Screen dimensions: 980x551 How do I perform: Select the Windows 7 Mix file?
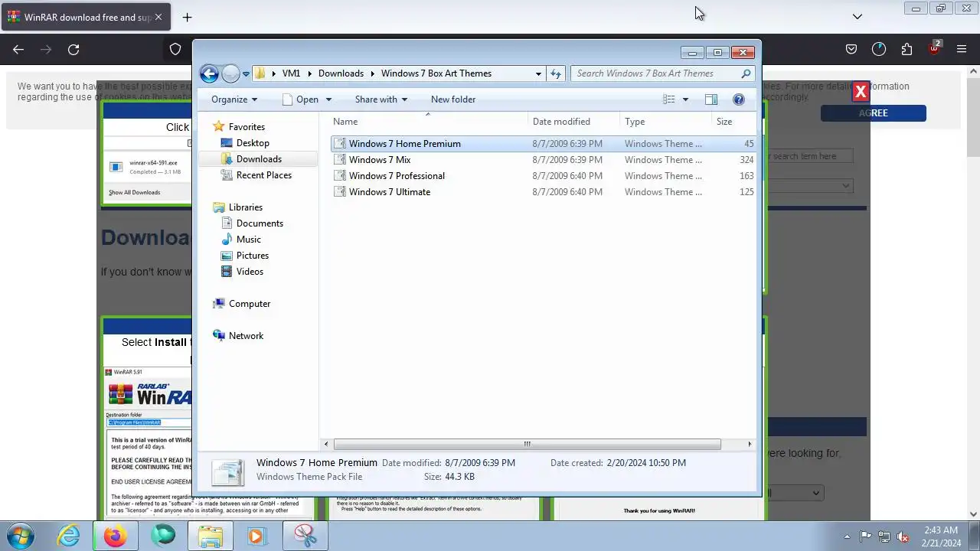coord(544,160)
